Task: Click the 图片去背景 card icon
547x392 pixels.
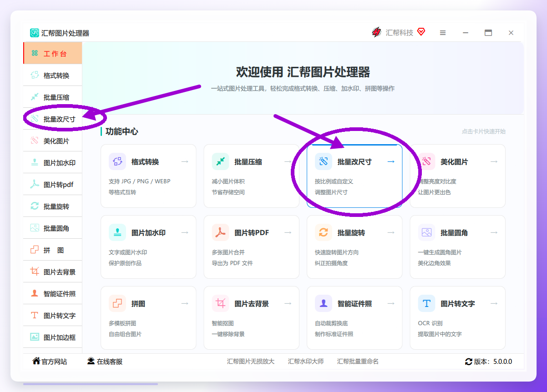Action: coord(220,303)
